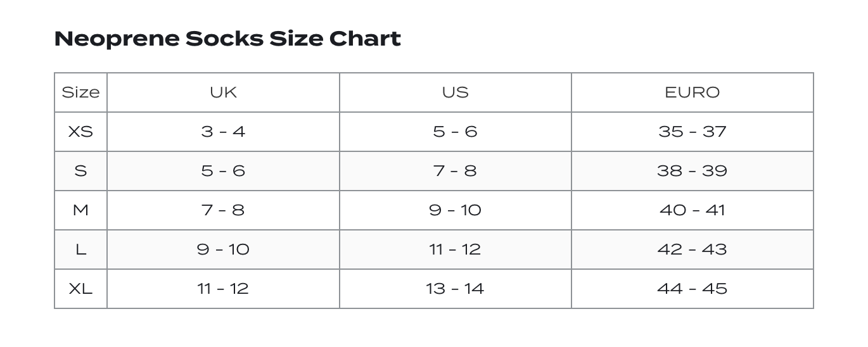The height and width of the screenshot is (347, 868).
Task: Select the L size row label
Action: point(80,249)
